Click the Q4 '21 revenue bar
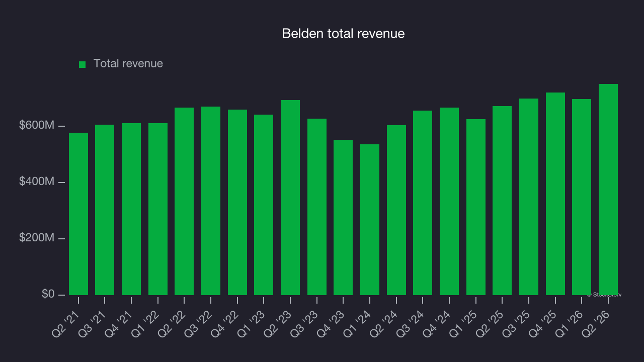 pyautogui.click(x=131, y=209)
